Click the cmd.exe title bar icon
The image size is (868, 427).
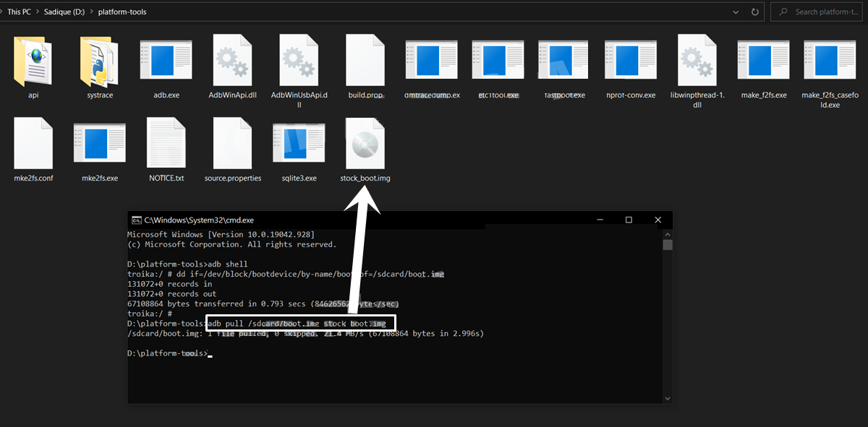136,220
